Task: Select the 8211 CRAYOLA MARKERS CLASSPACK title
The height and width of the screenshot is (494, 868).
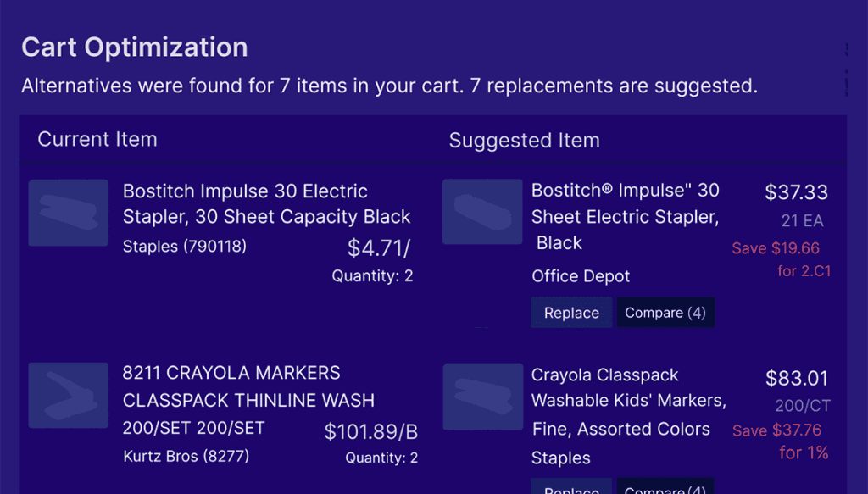Action: (x=248, y=386)
